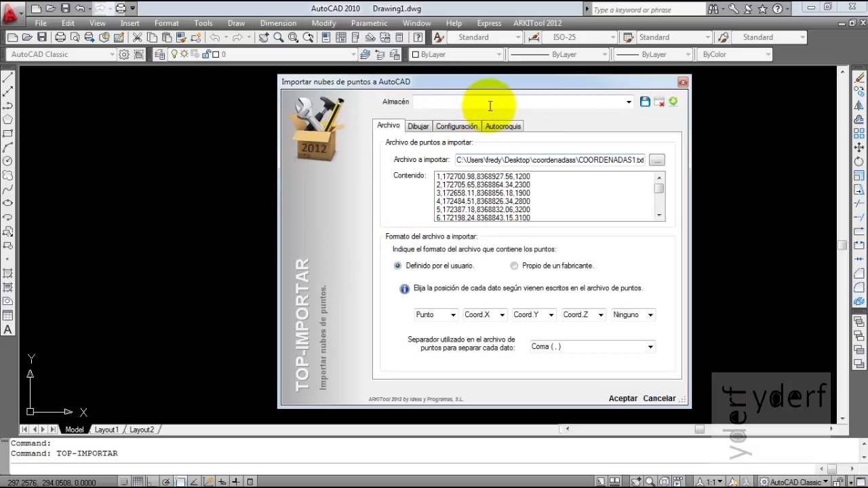Screen dimensions: 868x488
Task: Delete the Almacén preset with the red X icon
Action: 659,102
